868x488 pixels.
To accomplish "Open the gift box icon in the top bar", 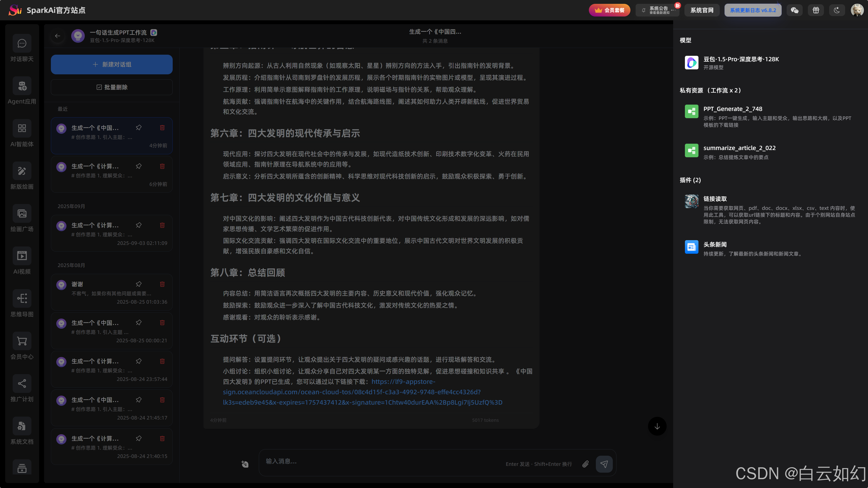I will [816, 10].
